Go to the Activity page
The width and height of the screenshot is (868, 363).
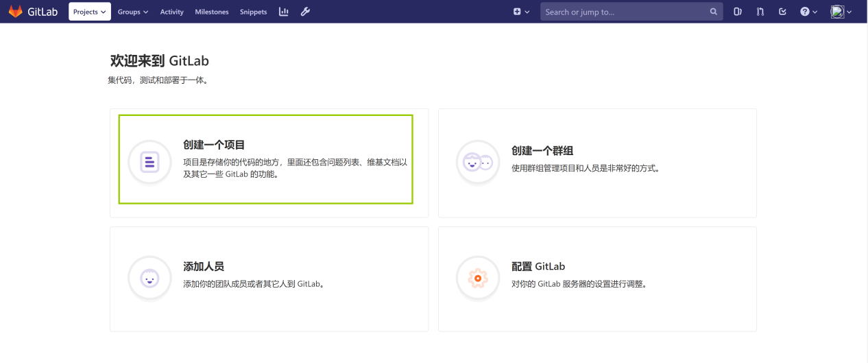pyautogui.click(x=172, y=12)
